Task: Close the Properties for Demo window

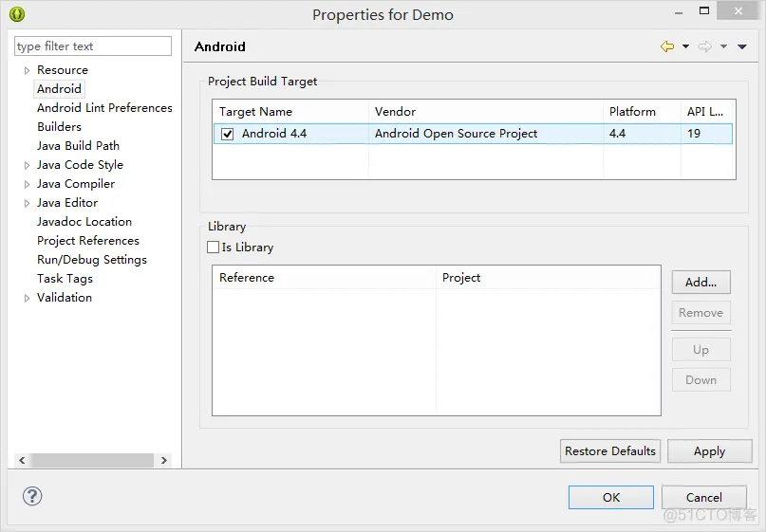Action: (738, 10)
